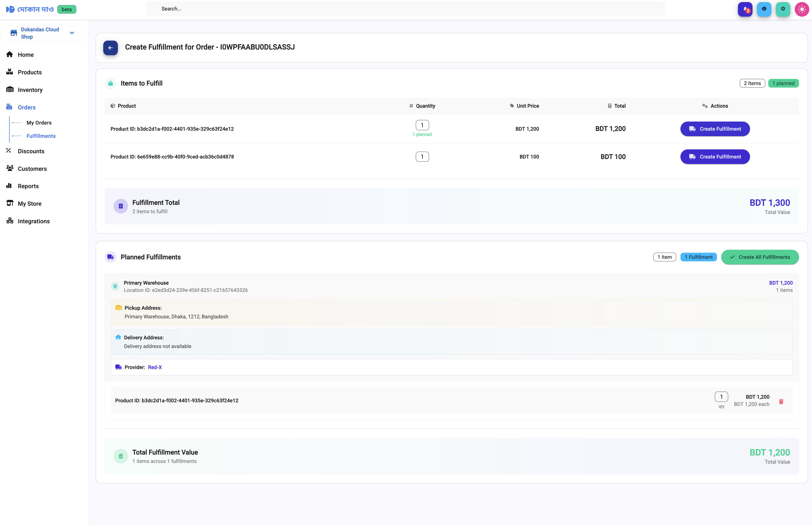The width and height of the screenshot is (812, 525).
Task: Toggle light/dark theme sun icon
Action: [x=802, y=9]
